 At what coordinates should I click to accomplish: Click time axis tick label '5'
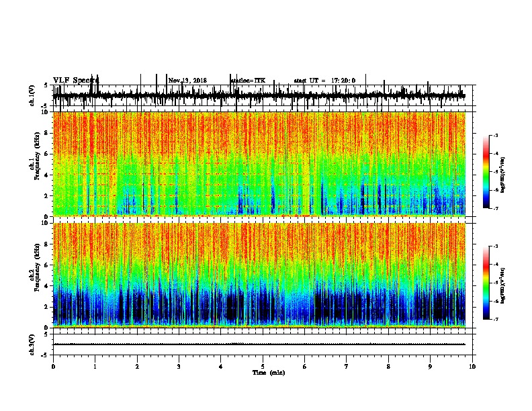(x=263, y=367)
